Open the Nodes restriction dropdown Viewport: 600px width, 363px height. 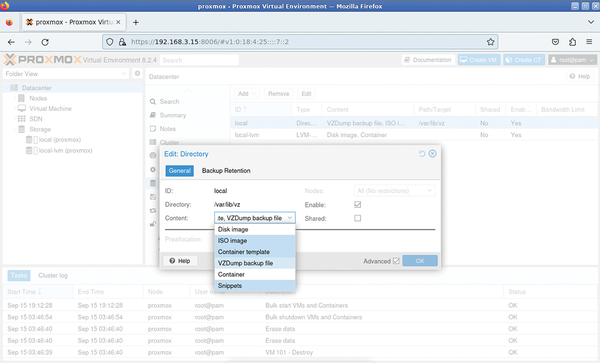tap(395, 190)
